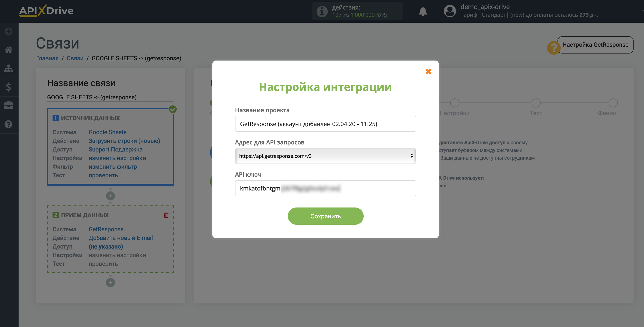Viewport: 644px width, 327px height.
Task: Open the connections sitemap sidebar icon
Action: click(9, 68)
